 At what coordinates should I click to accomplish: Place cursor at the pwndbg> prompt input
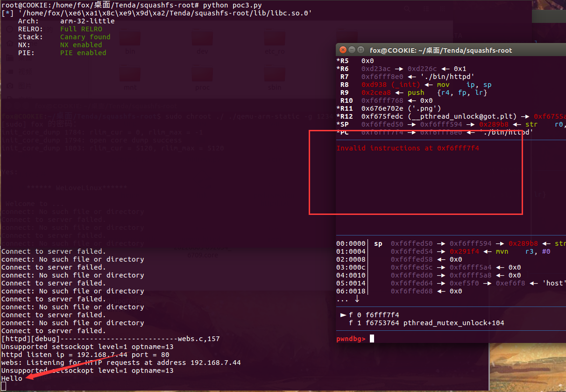[x=372, y=339]
